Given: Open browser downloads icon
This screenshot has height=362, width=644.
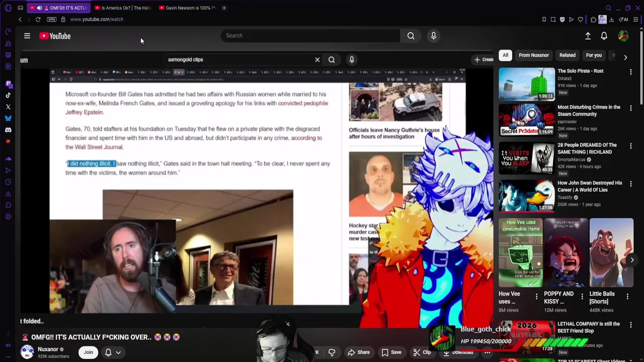Looking at the screenshot, I should 611,19.
